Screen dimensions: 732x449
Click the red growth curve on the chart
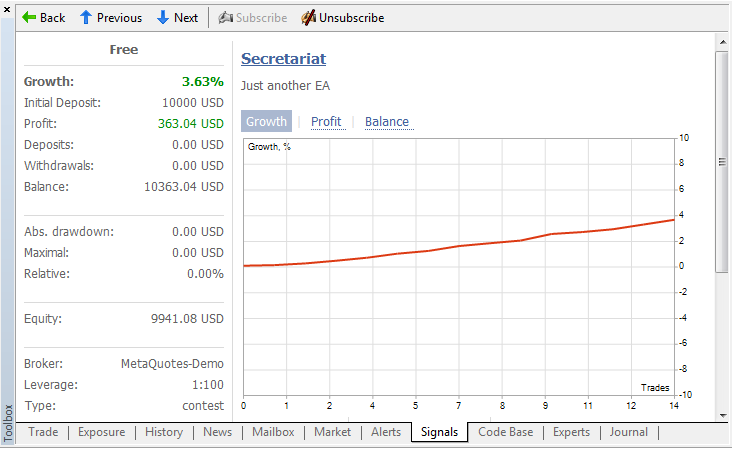pyautogui.click(x=459, y=246)
